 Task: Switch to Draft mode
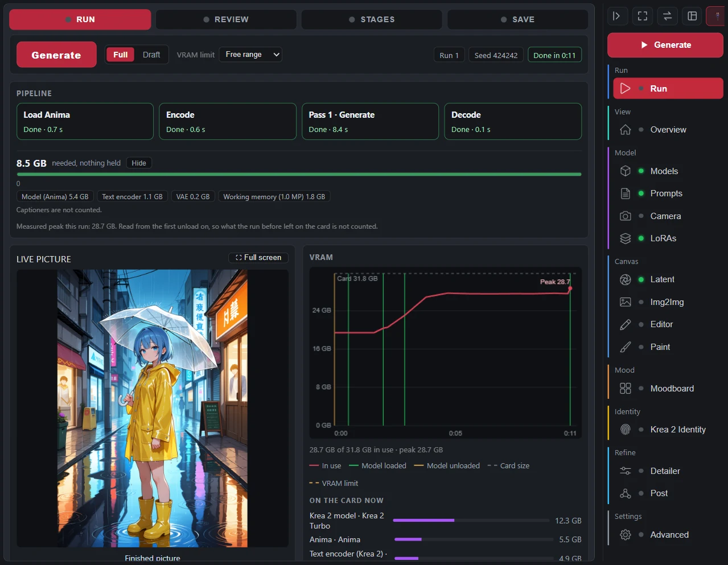point(151,55)
